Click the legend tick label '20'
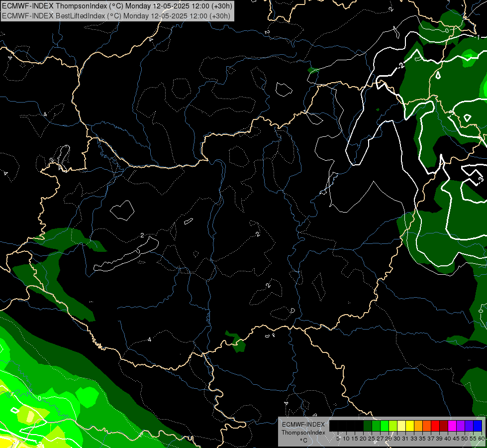The height and width of the screenshot is (448, 487). 364,439
